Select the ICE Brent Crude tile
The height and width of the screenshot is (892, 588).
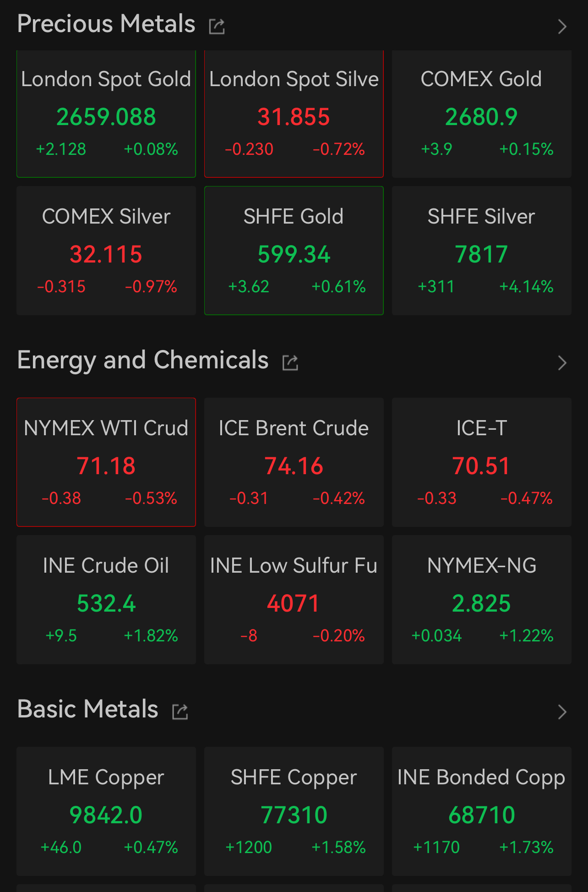coord(294,462)
